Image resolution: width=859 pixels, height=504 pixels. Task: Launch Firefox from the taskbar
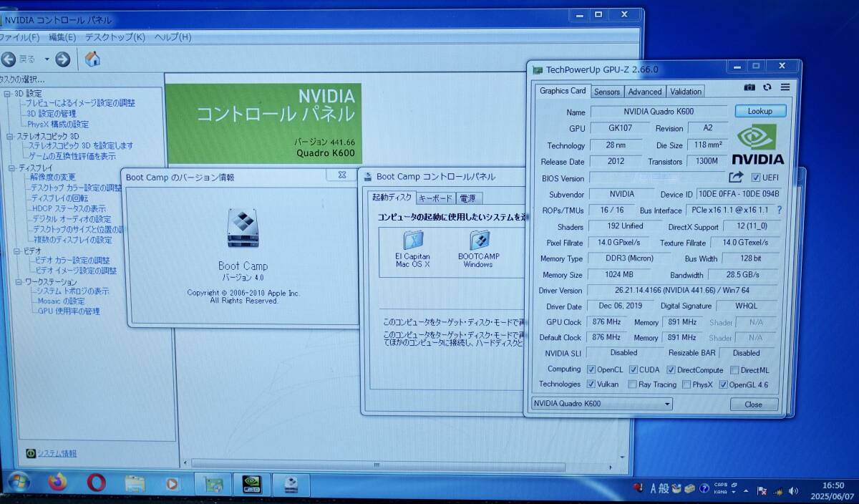pyautogui.click(x=58, y=483)
